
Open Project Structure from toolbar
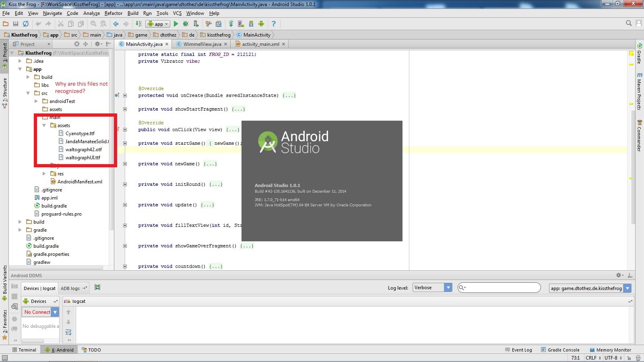[x=219, y=24]
